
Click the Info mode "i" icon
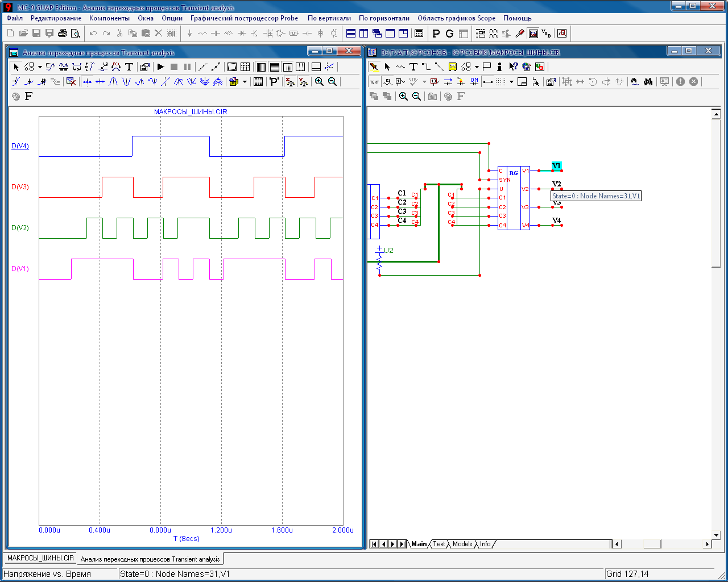pyautogui.click(x=499, y=67)
